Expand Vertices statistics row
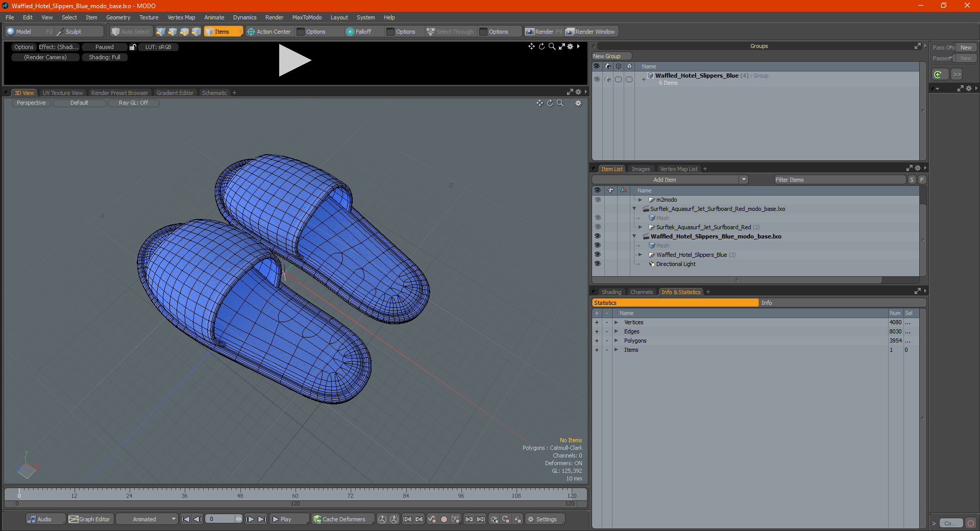 tap(616, 322)
